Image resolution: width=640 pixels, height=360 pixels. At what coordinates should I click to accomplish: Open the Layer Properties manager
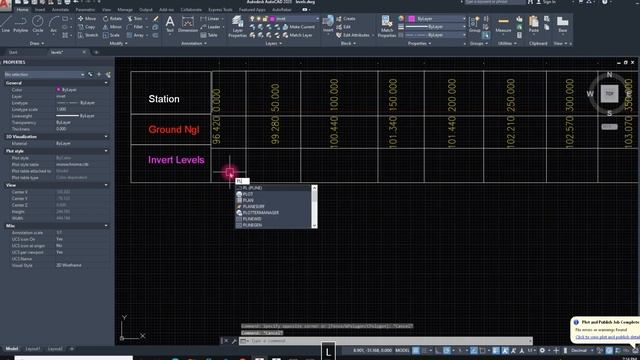(238, 27)
